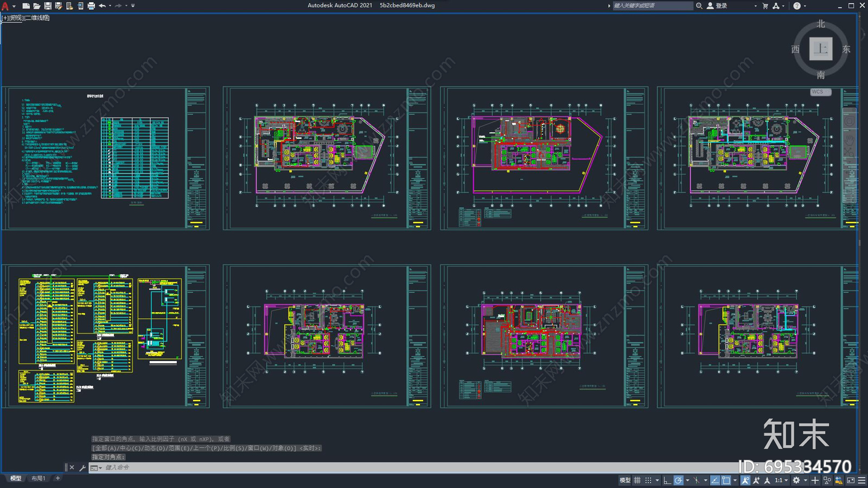This screenshot has width=868, height=488.
Task: Click hardware acceleration warning icon
Action: click(x=838, y=480)
